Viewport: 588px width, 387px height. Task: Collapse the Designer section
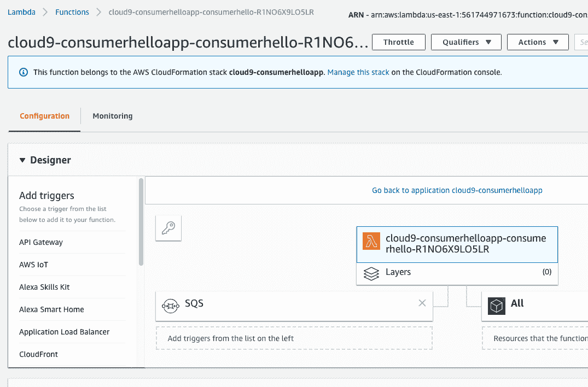pyautogui.click(x=22, y=161)
